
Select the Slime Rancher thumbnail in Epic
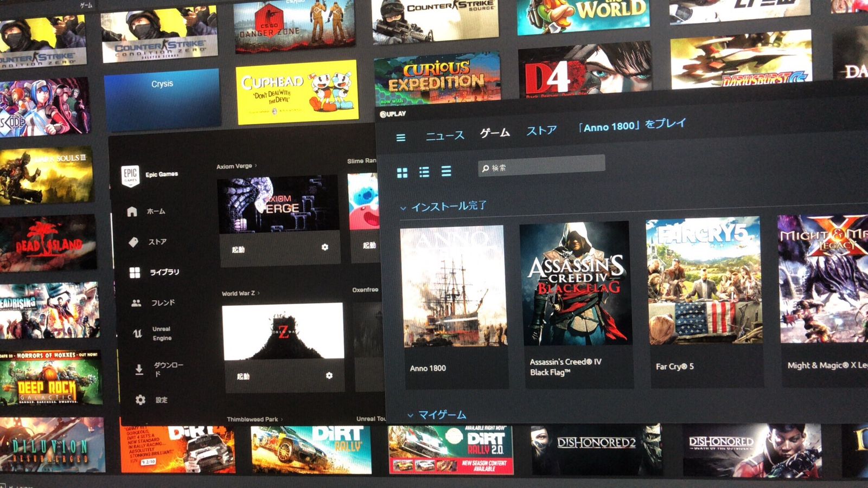point(363,201)
